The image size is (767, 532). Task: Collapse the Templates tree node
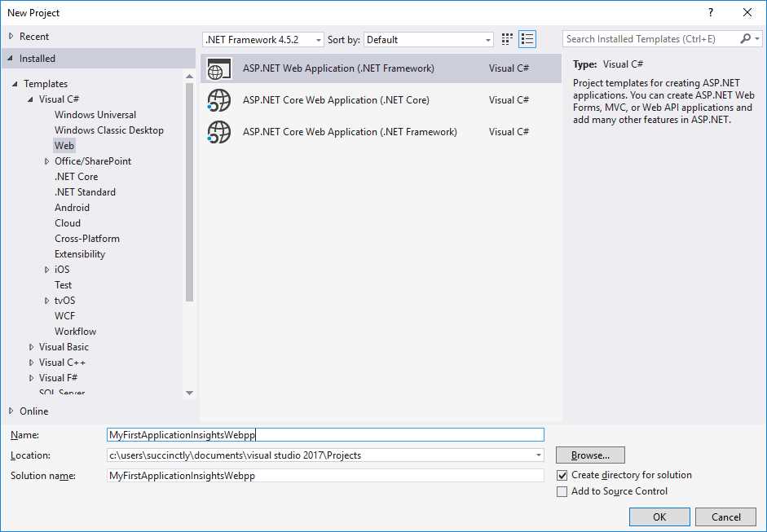[15, 84]
